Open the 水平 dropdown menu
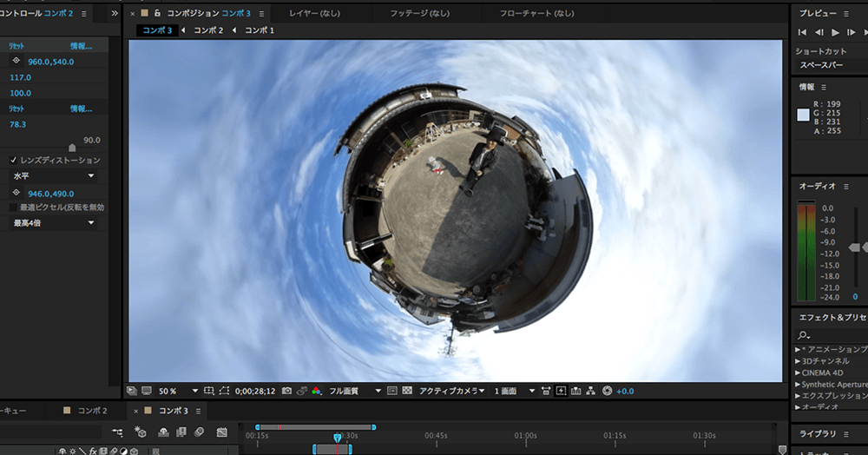This screenshot has height=455, width=868. [x=53, y=176]
